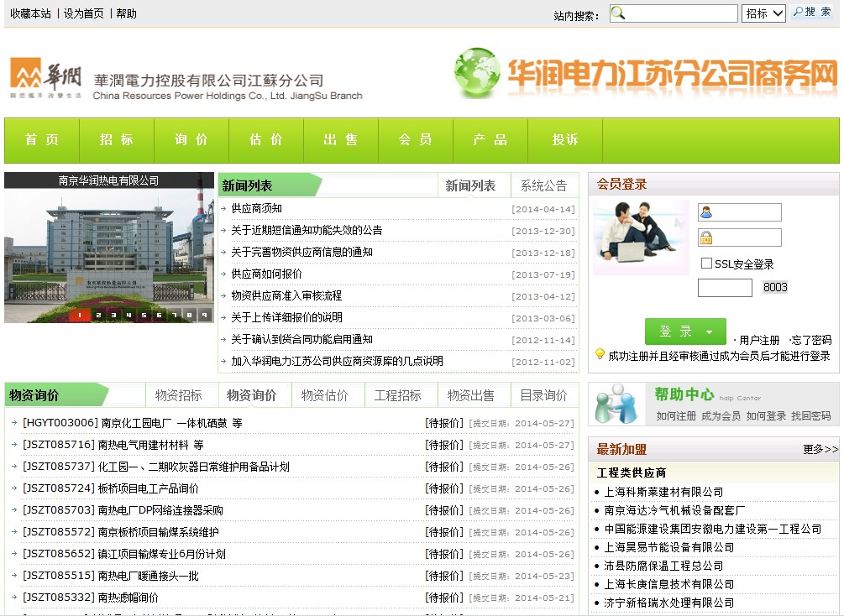Open 估价 in the navigation bar
Screen dimensions: 844x616
[266, 140]
